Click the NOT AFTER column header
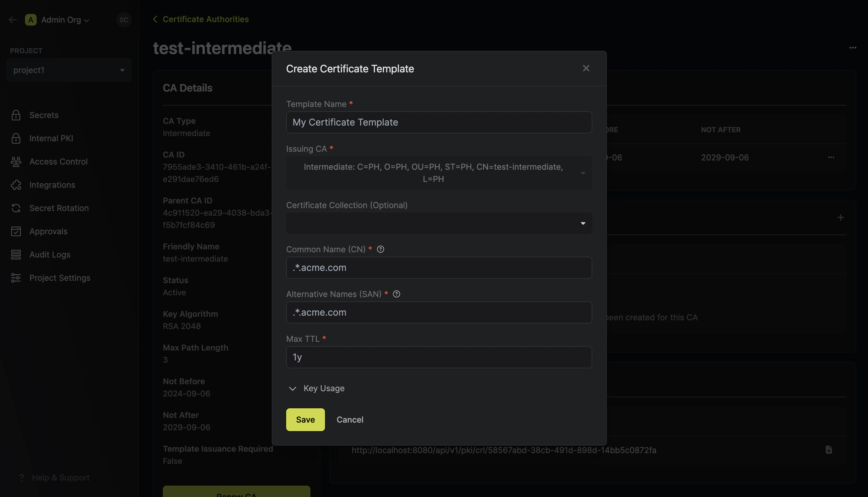868x497 pixels. 721,130
